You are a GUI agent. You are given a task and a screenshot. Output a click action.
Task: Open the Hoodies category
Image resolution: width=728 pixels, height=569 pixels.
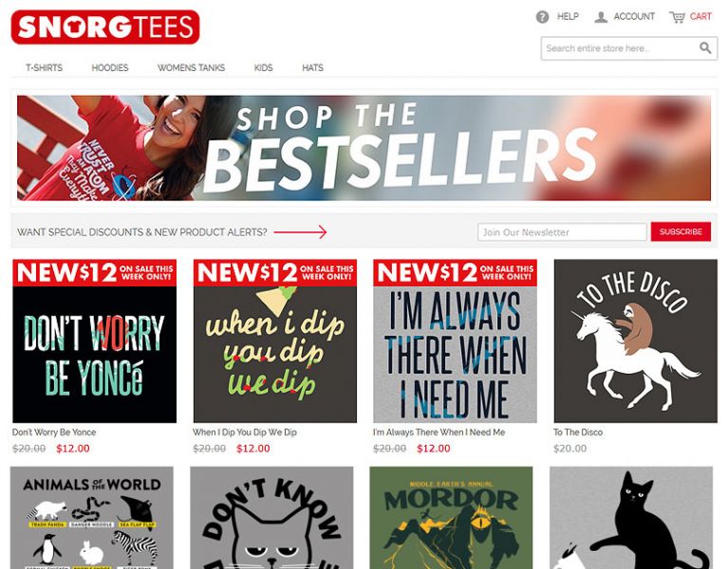[110, 67]
